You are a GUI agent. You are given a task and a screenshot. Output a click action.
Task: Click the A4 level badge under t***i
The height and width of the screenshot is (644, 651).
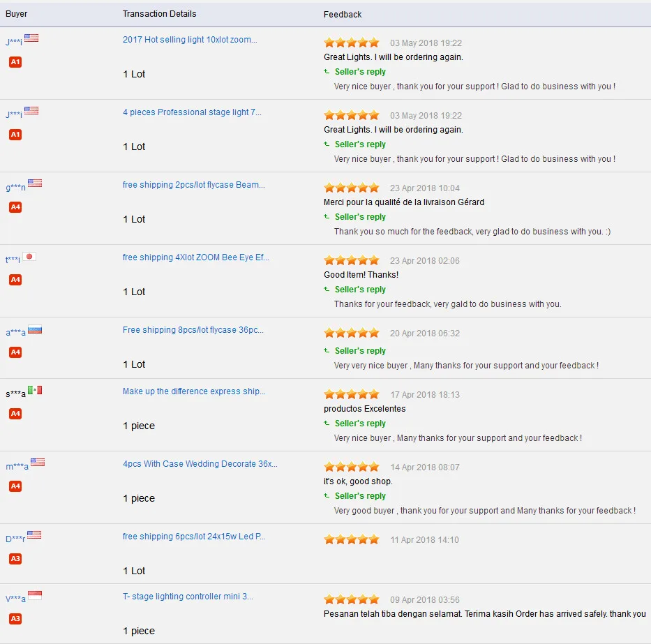coord(15,280)
